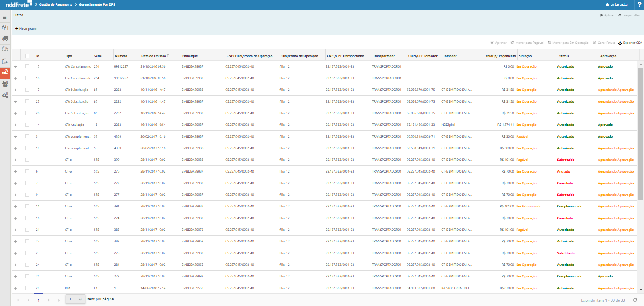Image resolution: width=644 pixels, height=306 pixels.
Task: Expand row details for Id 14
Action: pos(16,125)
